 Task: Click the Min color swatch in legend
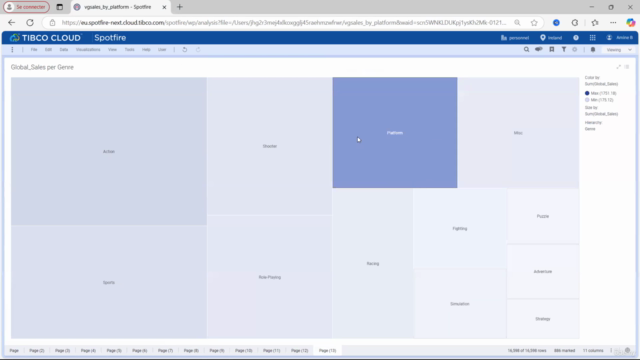(x=587, y=100)
